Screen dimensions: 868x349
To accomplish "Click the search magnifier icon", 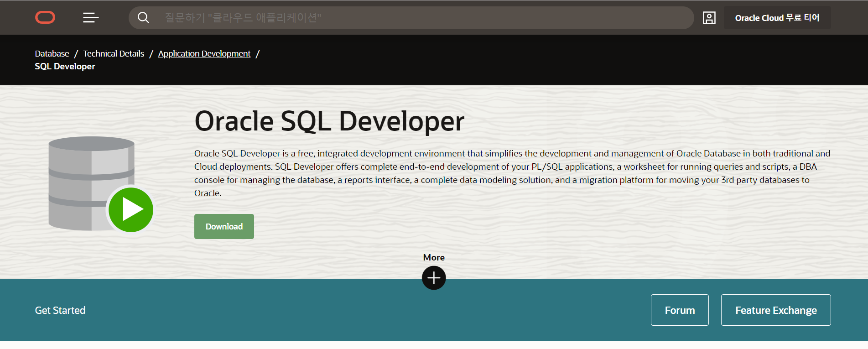I will 143,17.
